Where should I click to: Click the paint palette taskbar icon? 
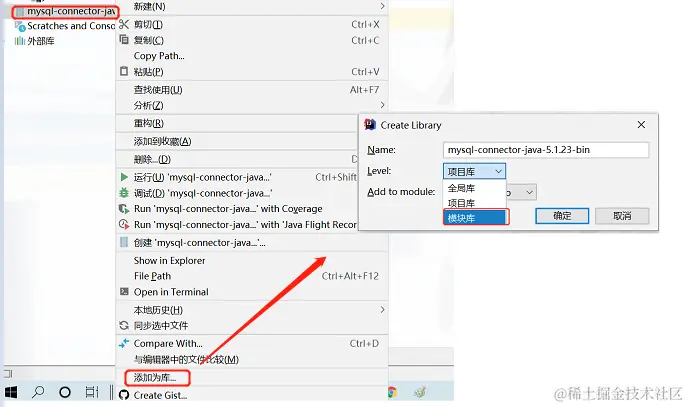point(420,392)
